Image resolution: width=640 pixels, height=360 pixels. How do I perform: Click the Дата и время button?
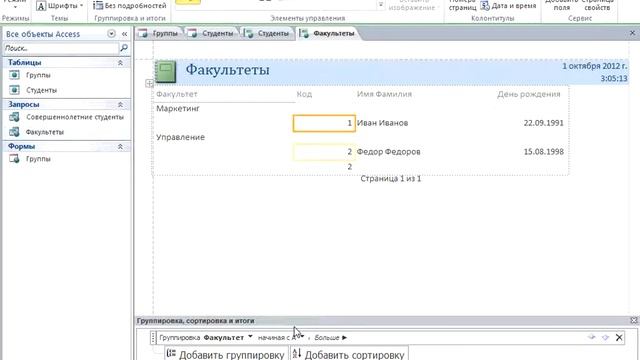click(508, 6)
